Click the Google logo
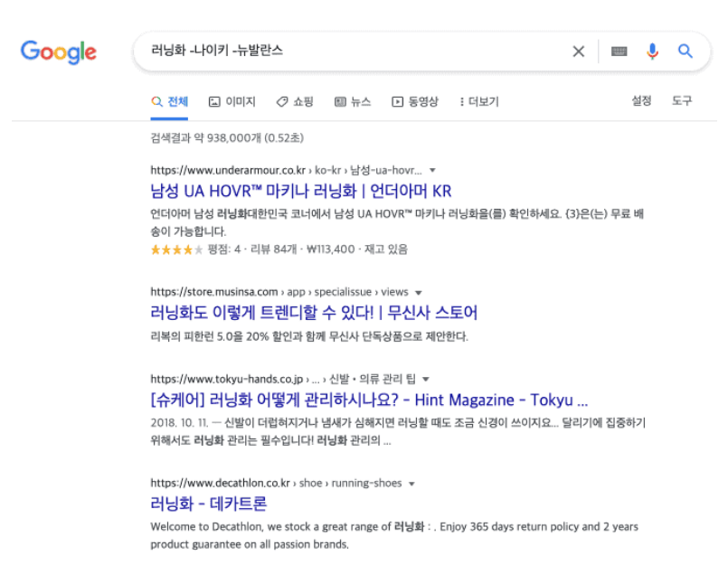Screen dimensions: 728x565 coord(59,52)
